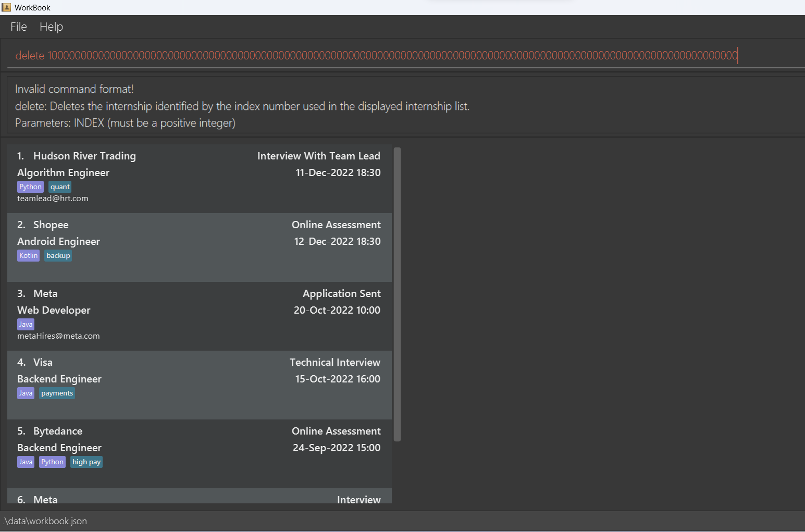805x532 pixels.
Task: Click the Python tag in Bytedance card
Action: click(x=52, y=462)
